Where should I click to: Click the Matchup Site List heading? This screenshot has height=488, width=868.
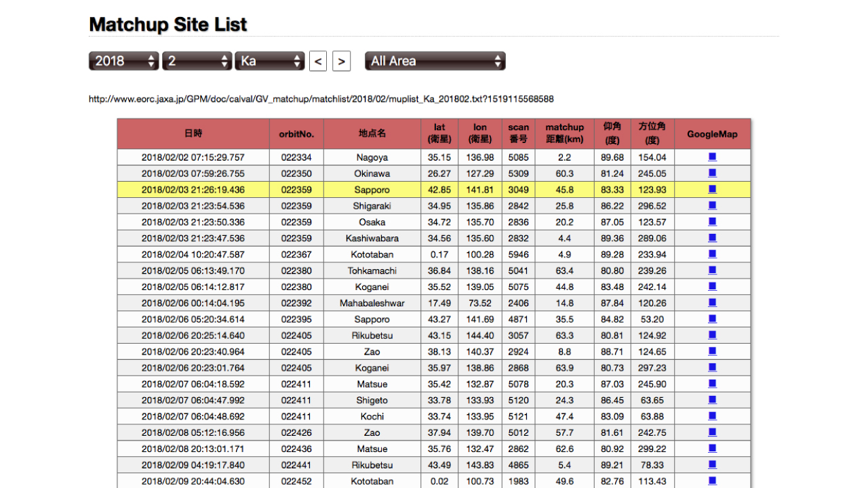(x=167, y=24)
